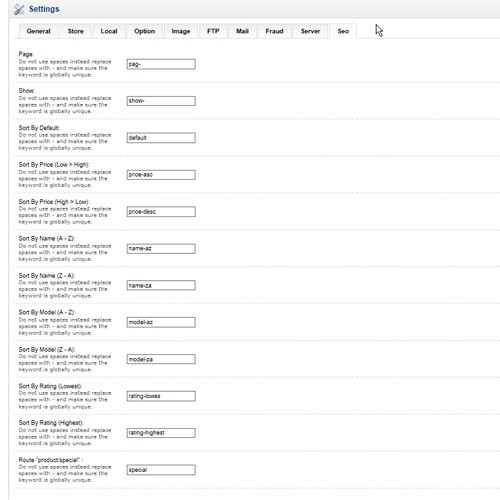This screenshot has width=500, height=500.
Task: Select the price-desc keyword field
Action: [161, 212]
